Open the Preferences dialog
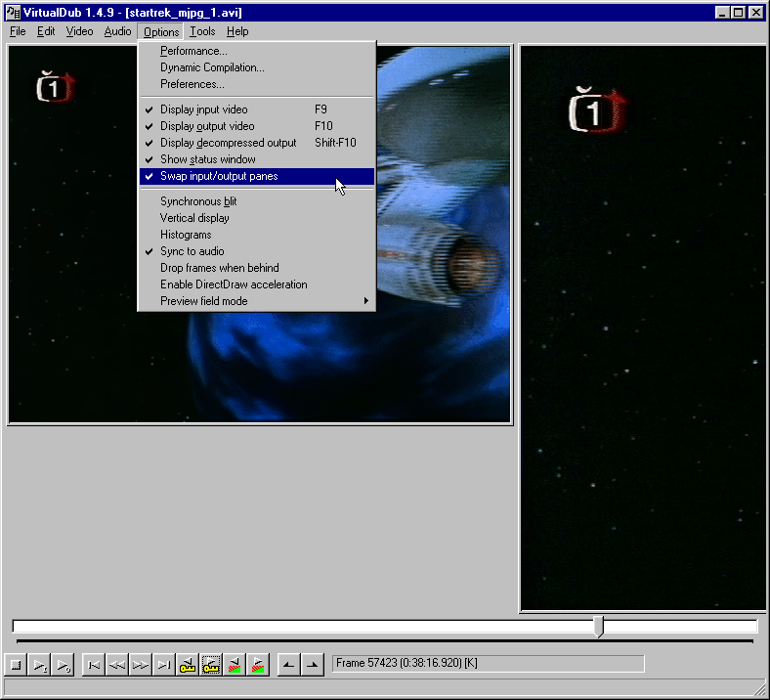The image size is (770, 700). [x=257, y=84]
